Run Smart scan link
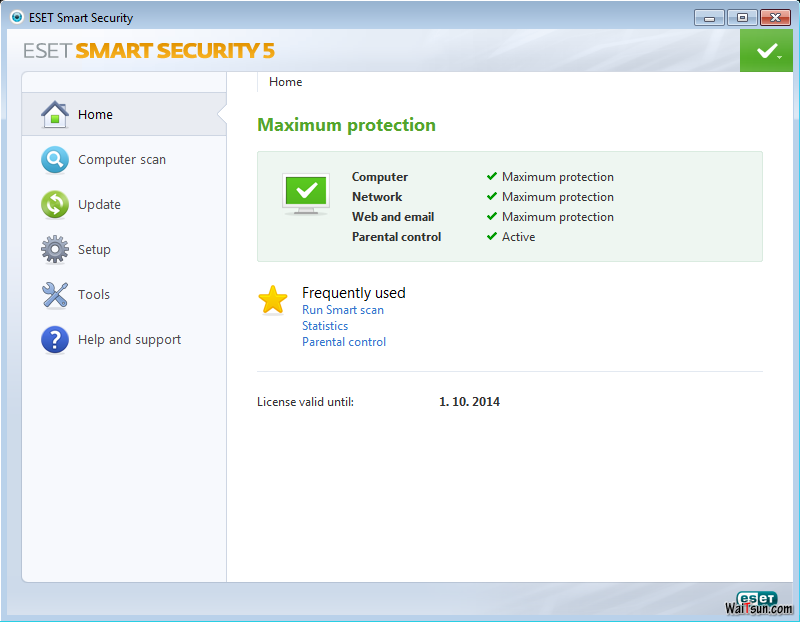Viewport: 800px width, 622px height. click(x=343, y=310)
